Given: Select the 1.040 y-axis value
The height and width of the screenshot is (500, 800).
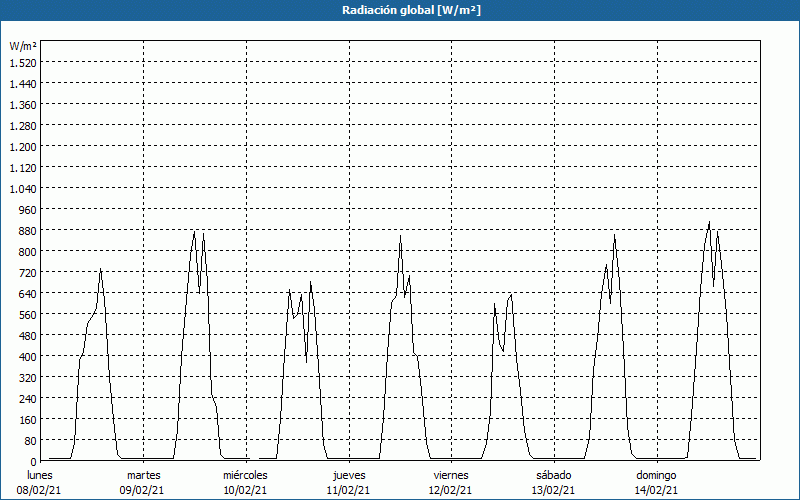Looking at the screenshot, I should click(23, 188).
